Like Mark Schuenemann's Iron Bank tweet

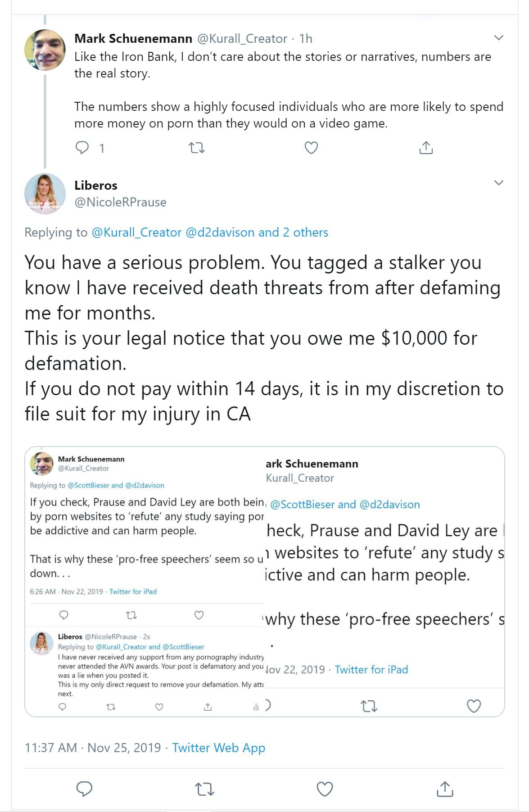click(x=311, y=148)
